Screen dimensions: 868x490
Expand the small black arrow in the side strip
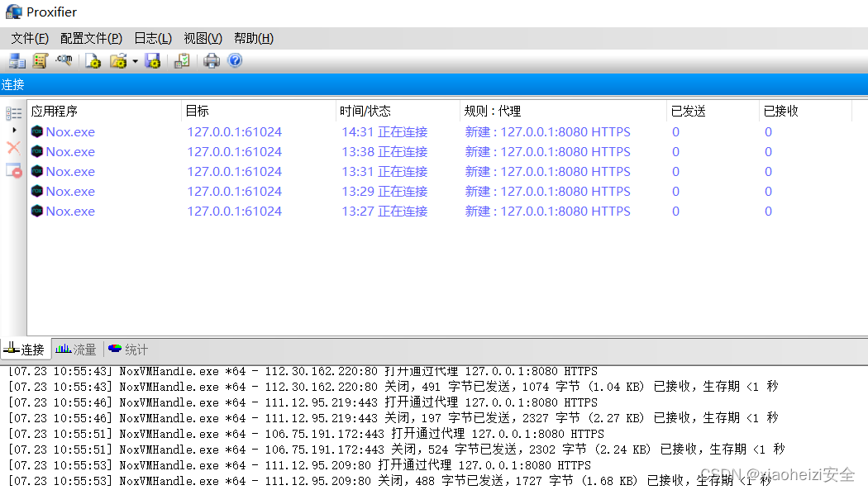point(14,131)
